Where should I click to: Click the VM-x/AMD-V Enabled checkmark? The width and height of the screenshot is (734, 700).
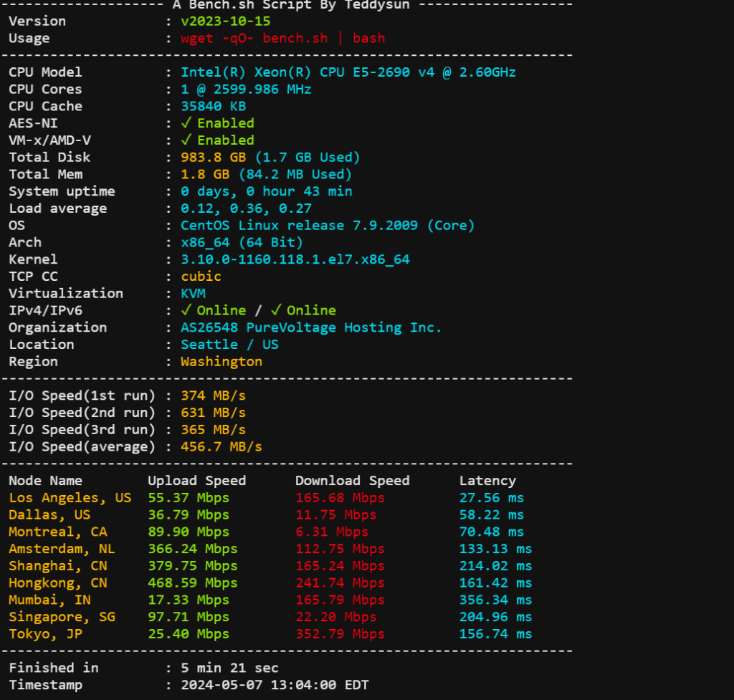coord(186,140)
